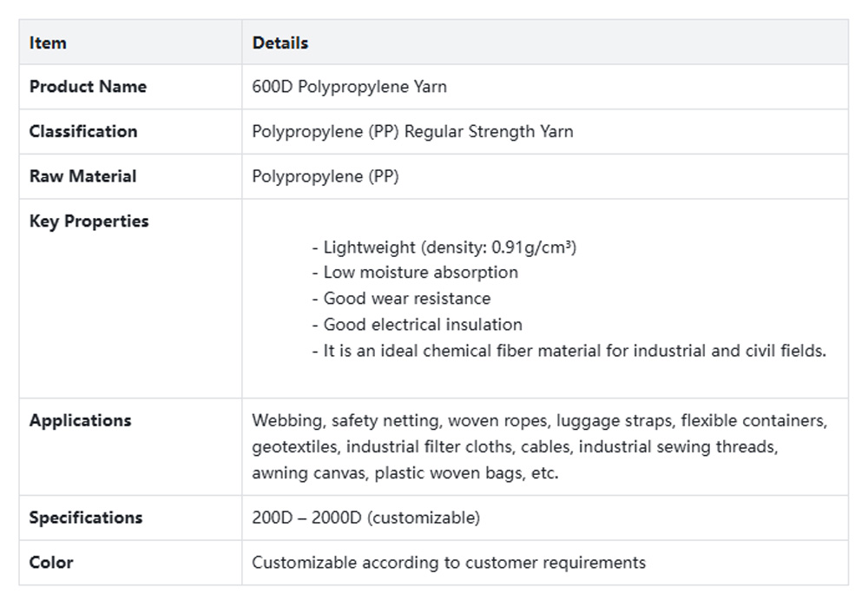868x607 pixels.
Task: Click 'Polypropylene (PP) Regular Strength Yarn' text
Action: tap(412, 132)
